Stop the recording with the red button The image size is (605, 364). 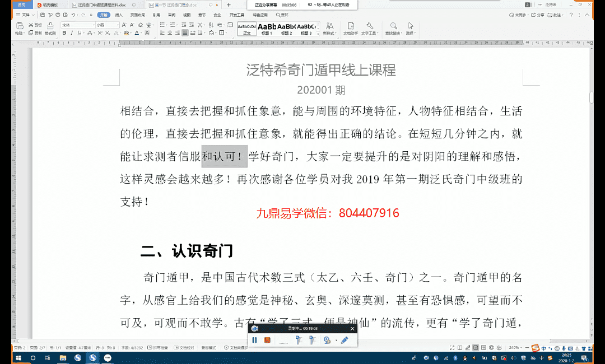click(x=267, y=340)
